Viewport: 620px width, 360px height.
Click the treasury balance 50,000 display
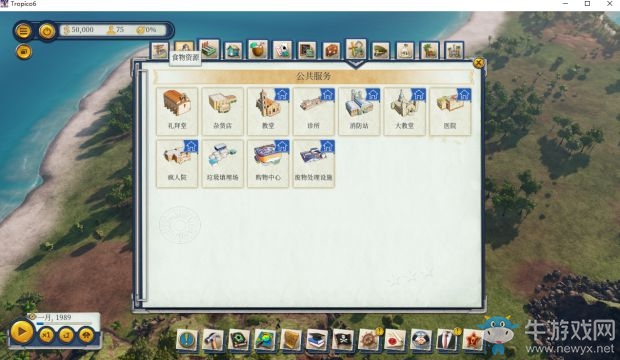(x=79, y=30)
